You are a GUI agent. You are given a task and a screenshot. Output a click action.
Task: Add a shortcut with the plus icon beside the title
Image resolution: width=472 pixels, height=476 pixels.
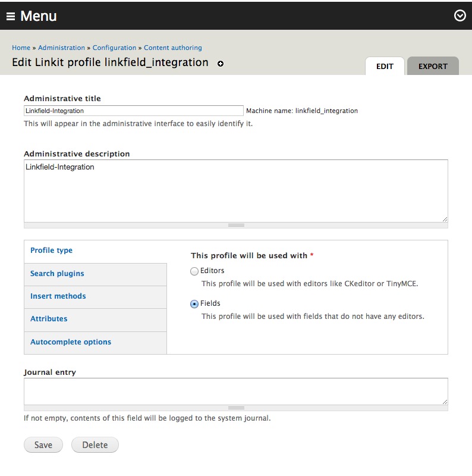(x=220, y=63)
